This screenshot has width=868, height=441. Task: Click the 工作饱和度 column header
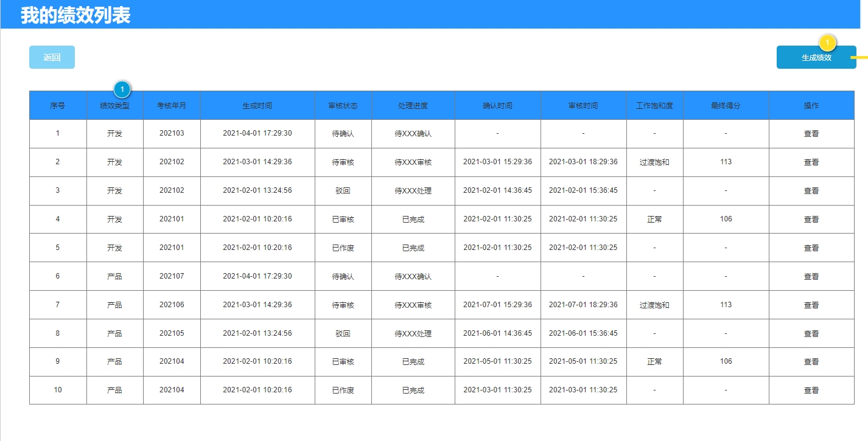(x=655, y=106)
